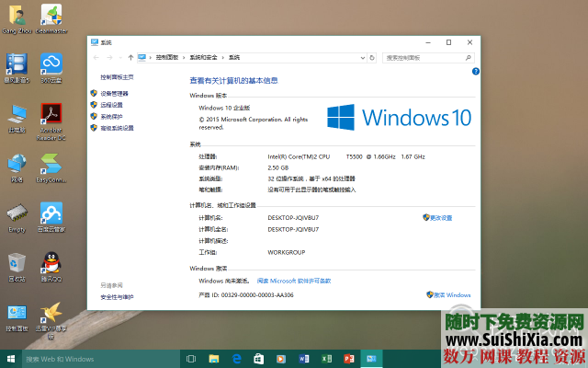
Task: Click the 2.50 GB installed RAM value
Action: coord(277,167)
